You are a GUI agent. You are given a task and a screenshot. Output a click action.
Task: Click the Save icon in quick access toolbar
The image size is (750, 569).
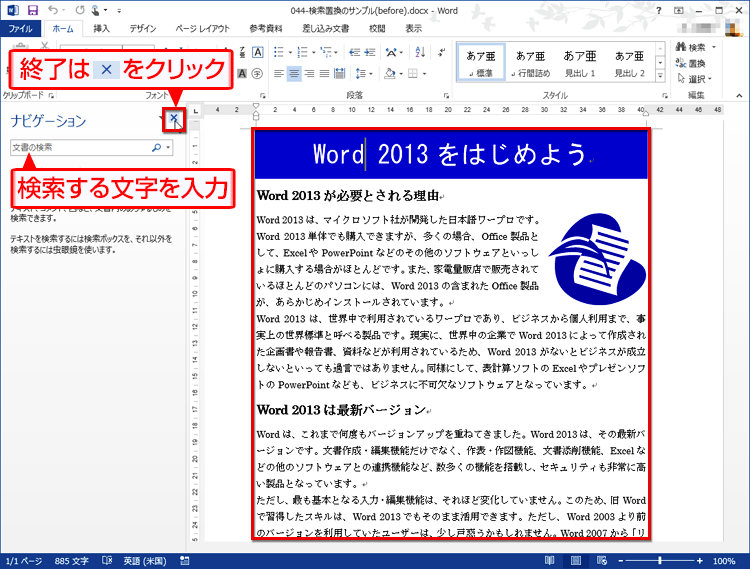pyautogui.click(x=33, y=10)
